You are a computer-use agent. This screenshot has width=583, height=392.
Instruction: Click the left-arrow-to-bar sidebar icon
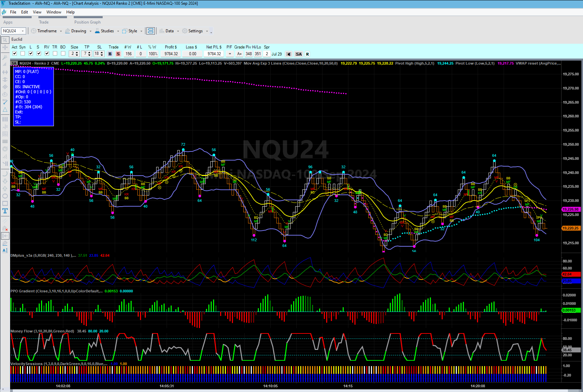[5, 236]
